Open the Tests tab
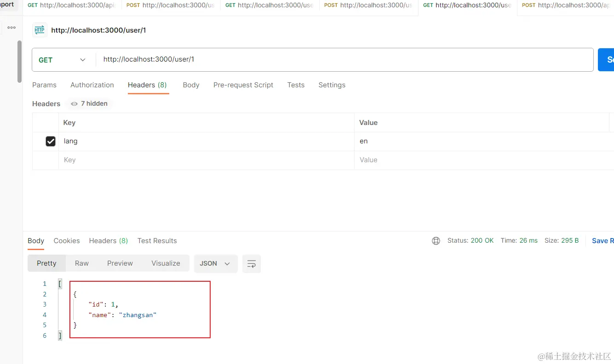This screenshot has height=364, width=614. (296, 85)
